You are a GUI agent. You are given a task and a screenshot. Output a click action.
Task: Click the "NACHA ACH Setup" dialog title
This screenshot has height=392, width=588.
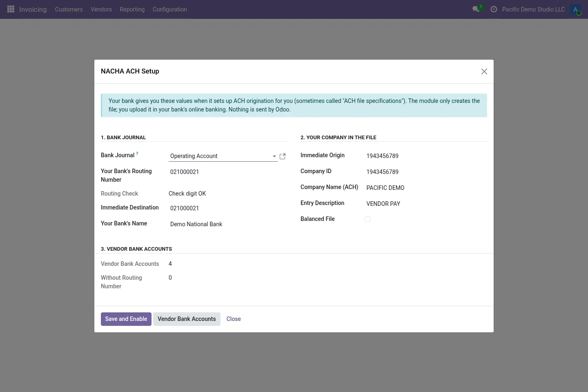(130, 71)
